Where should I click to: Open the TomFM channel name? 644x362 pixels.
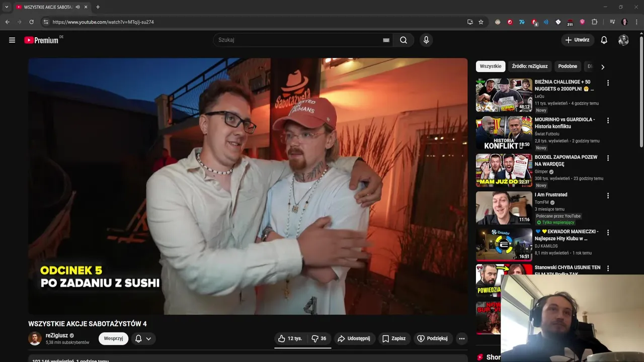(541, 203)
